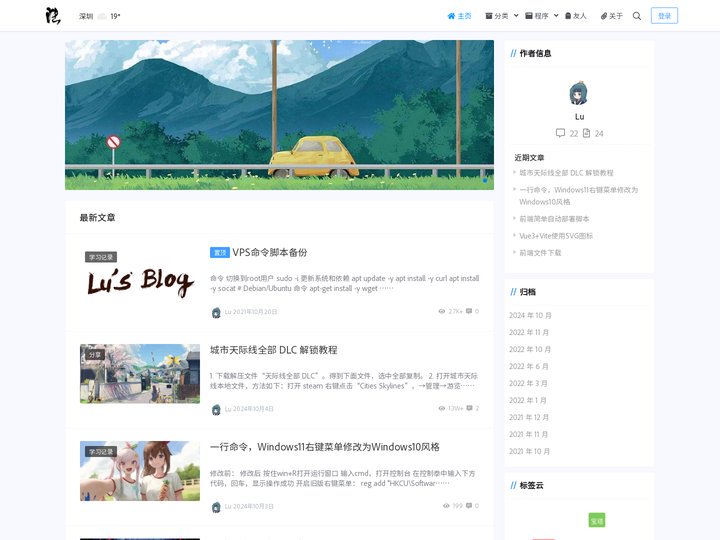
Task: Click the 置顶 pinned badge
Action: click(x=219, y=253)
